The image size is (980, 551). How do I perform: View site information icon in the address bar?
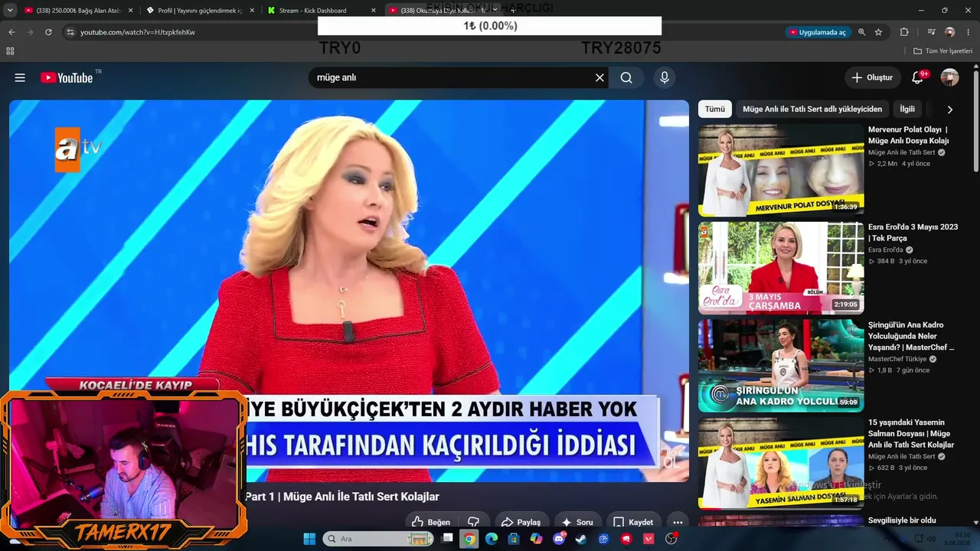tap(70, 32)
